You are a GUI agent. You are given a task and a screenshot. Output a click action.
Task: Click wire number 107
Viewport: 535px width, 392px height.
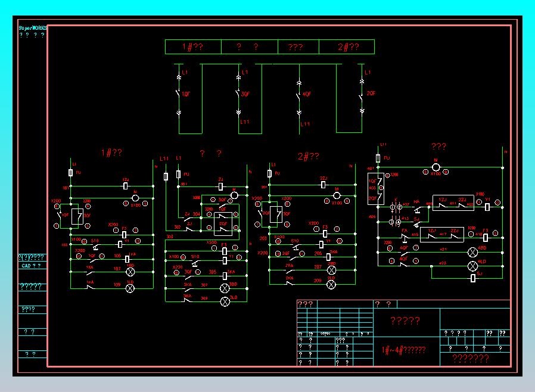point(117,269)
